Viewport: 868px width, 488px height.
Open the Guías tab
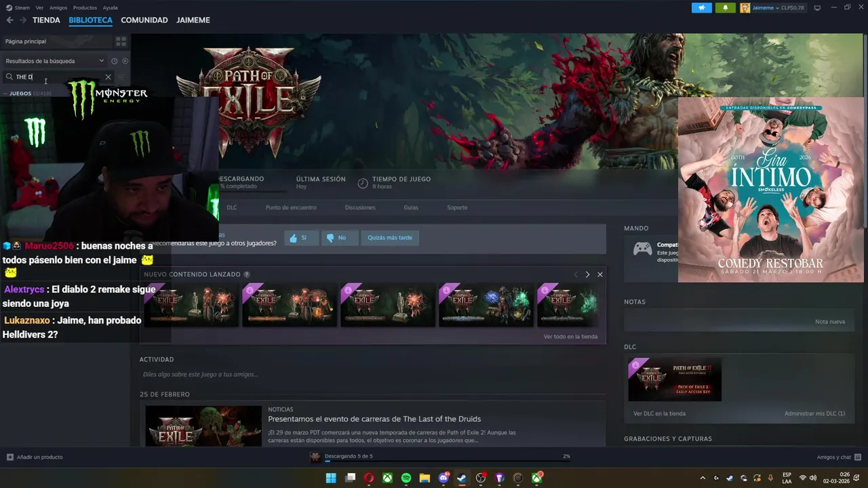(411, 207)
